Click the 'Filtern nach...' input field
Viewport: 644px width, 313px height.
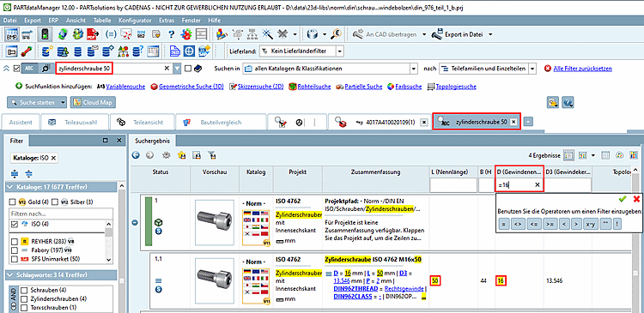coord(61,214)
